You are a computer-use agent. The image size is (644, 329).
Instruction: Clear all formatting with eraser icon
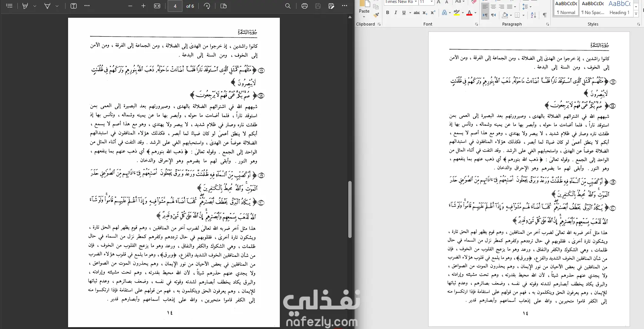tap(474, 2)
